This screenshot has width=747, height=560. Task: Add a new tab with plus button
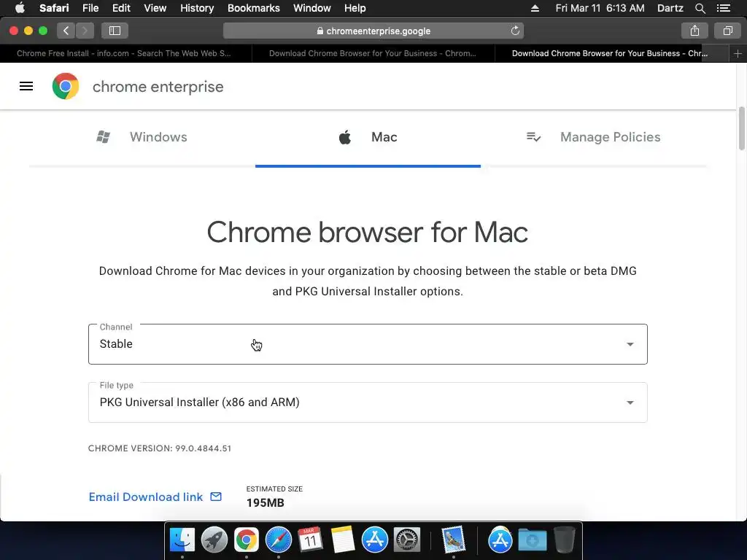click(738, 53)
